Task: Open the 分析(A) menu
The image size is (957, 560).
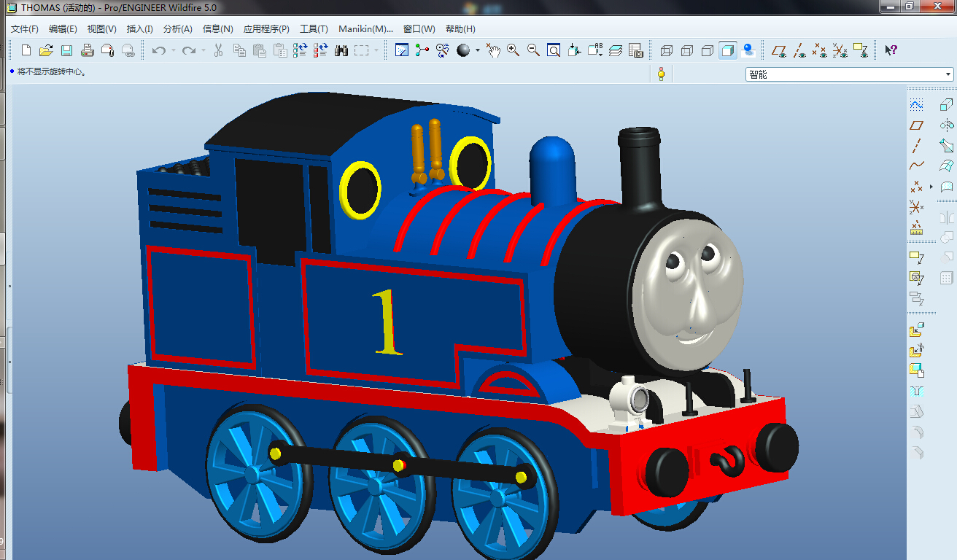Action: (177, 29)
